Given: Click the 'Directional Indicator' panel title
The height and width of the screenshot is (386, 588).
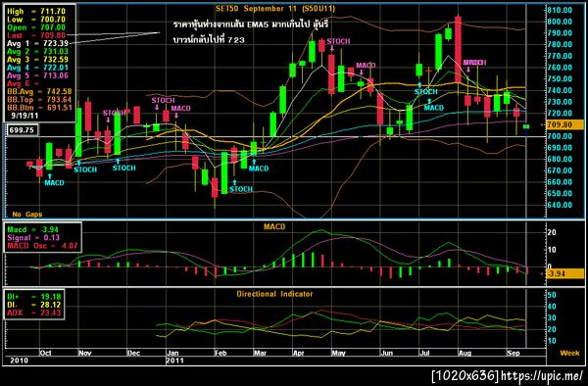Looking at the screenshot, I should click(x=274, y=294).
